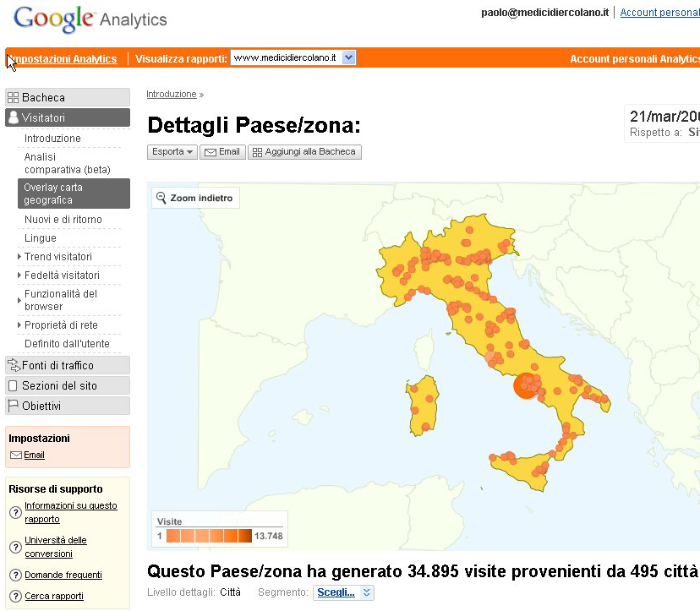The image size is (700, 611).
Task: Click the darkest swatch of Visite legend
Action: 245,536
